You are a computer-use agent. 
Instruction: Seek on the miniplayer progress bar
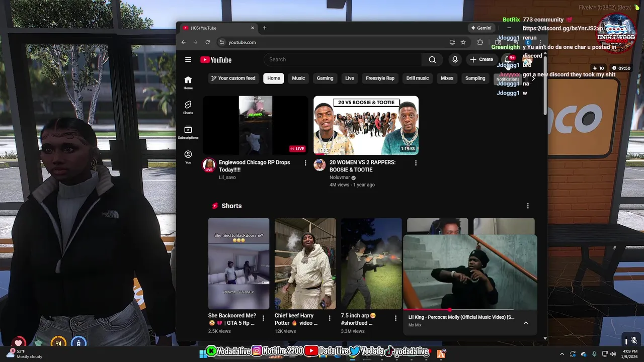[470, 310]
